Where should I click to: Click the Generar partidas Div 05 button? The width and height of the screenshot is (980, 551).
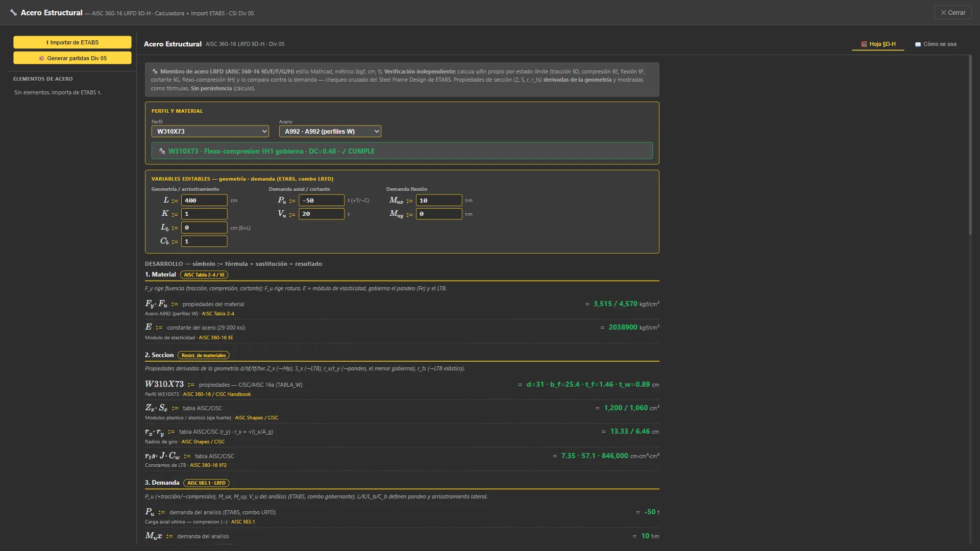click(72, 58)
